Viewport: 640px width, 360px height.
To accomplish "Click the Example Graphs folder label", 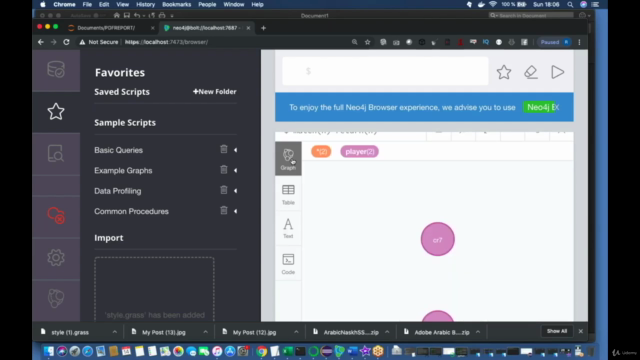I will [x=123, y=171].
